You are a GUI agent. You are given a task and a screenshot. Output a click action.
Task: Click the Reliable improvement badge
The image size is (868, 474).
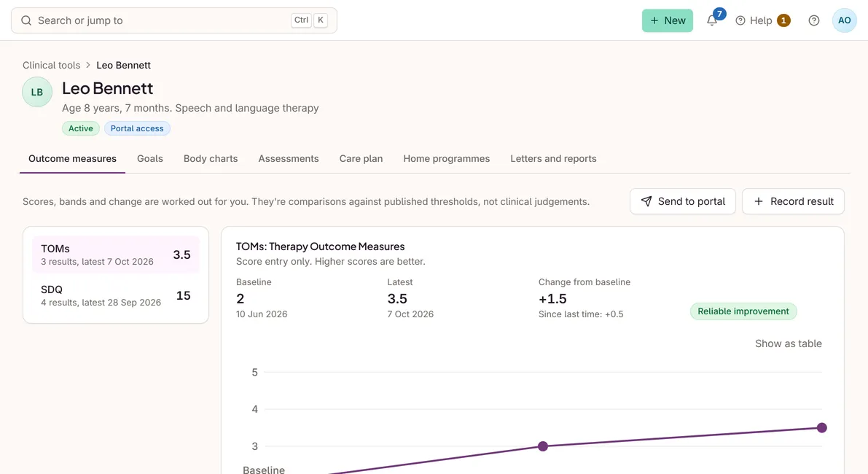tap(743, 311)
